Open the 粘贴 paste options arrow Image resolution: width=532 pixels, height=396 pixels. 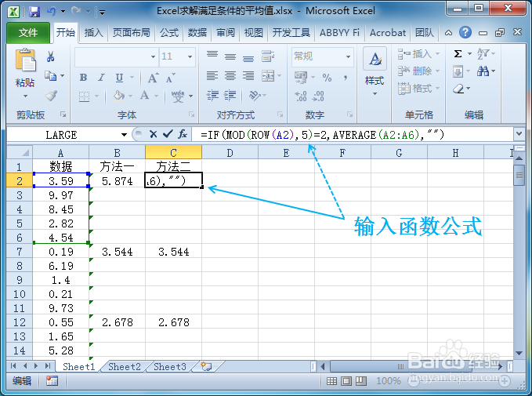tap(25, 96)
